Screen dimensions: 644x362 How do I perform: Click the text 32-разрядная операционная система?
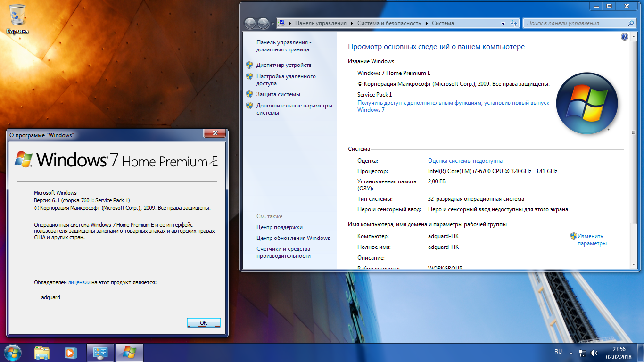476,199
